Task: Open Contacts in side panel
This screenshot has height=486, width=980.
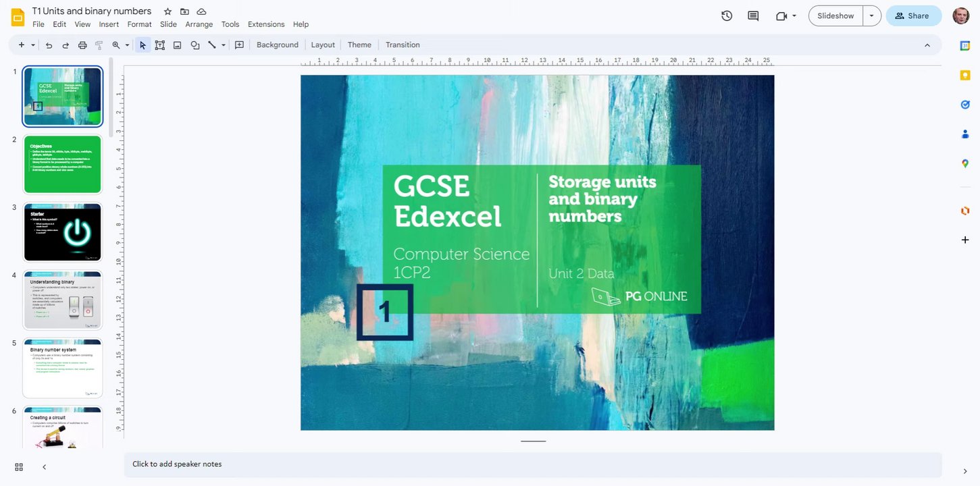Action: pos(965,134)
